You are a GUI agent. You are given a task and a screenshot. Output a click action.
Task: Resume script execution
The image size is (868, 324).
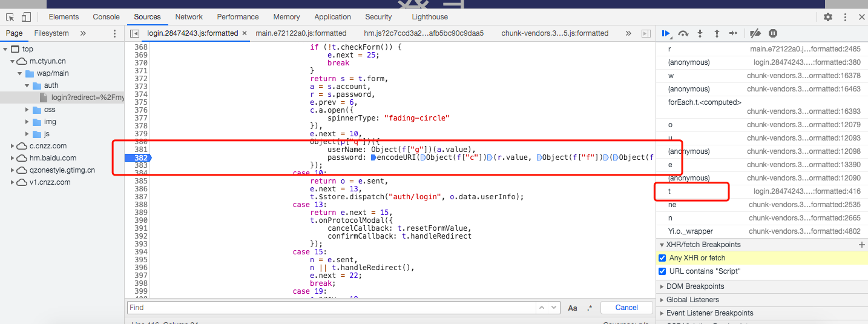click(x=666, y=33)
